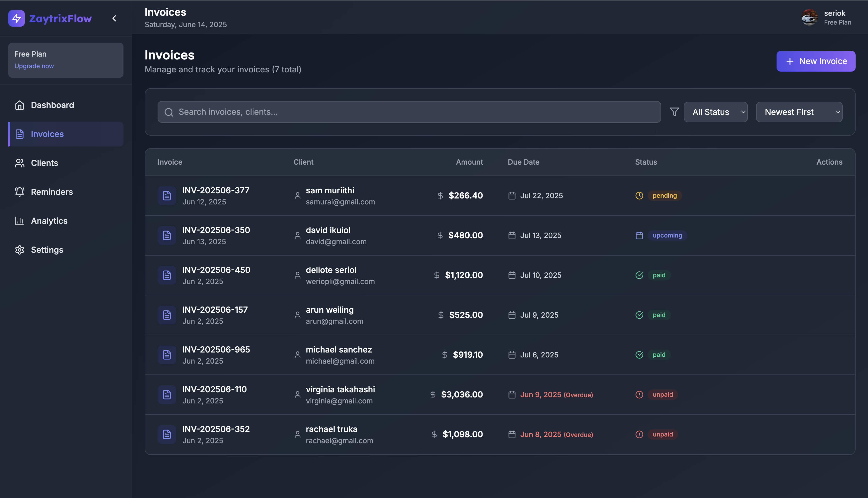868x498 pixels.
Task: Click the Upgrade now link
Action: (34, 66)
